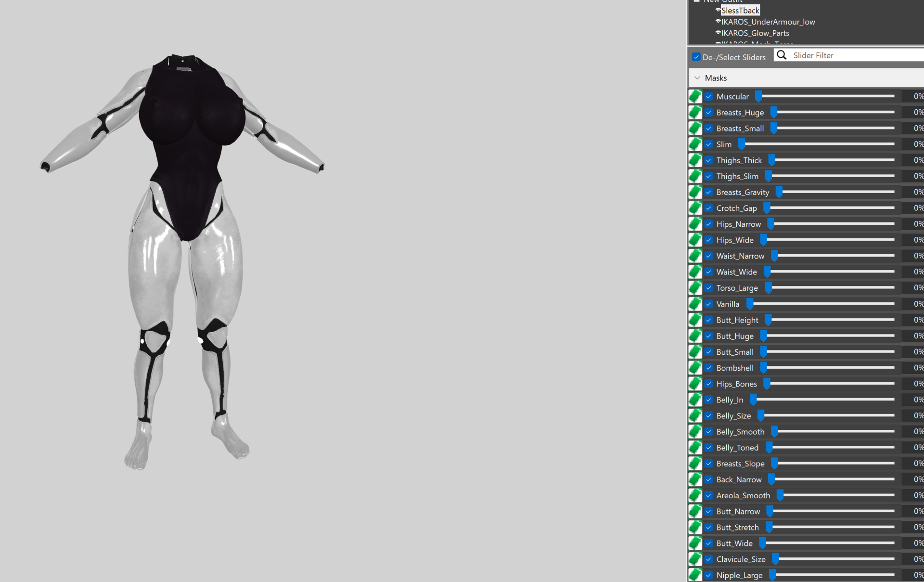
Task: Click the green edit icon for Clavicule_Size
Action: pos(695,559)
